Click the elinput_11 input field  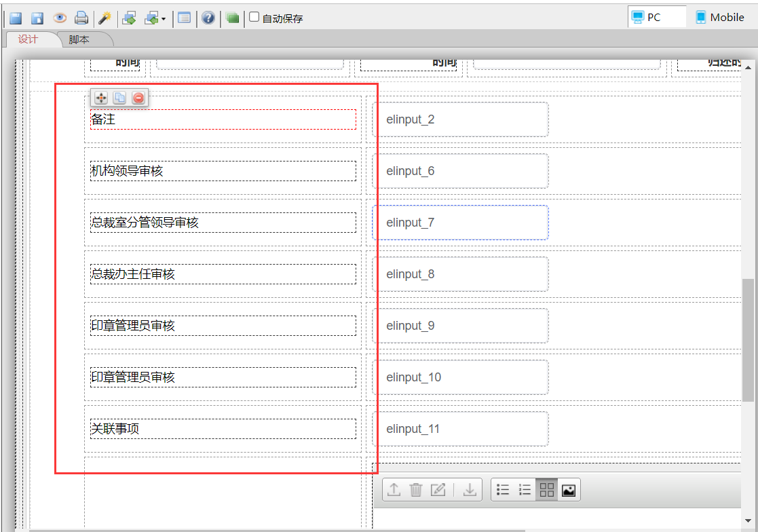460,429
